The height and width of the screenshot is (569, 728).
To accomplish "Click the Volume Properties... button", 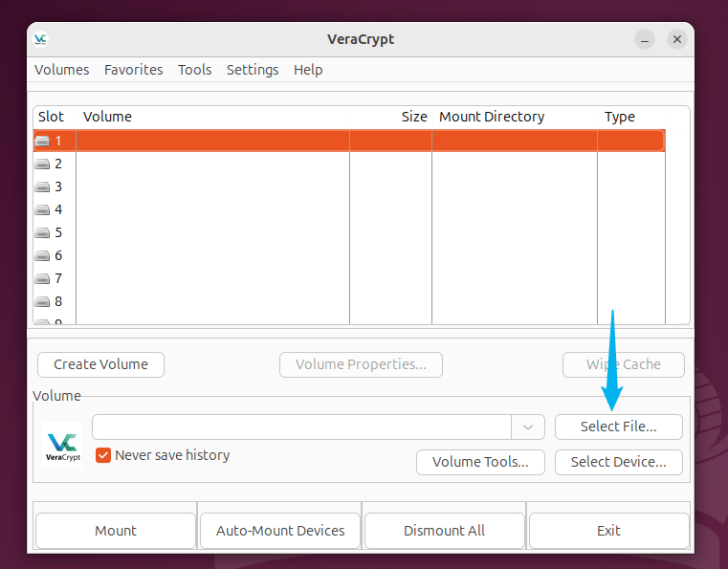I will (x=361, y=364).
